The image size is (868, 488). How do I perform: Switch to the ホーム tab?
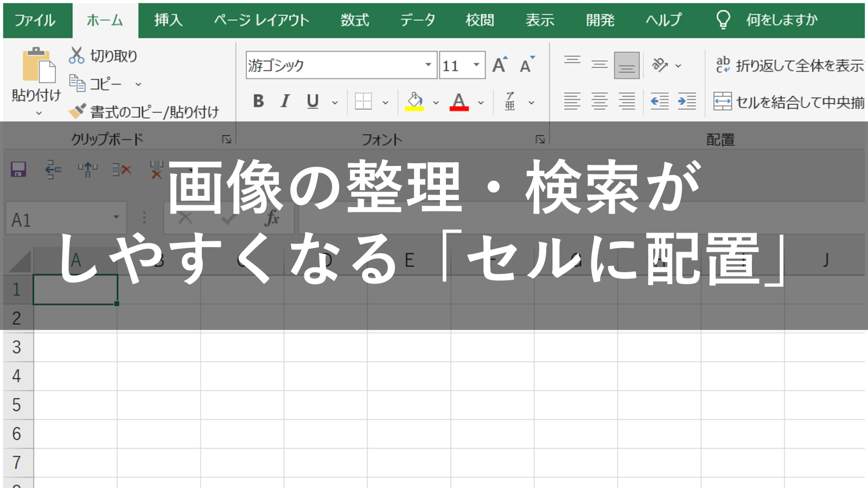pyautogui.click(x=105, y=21)
